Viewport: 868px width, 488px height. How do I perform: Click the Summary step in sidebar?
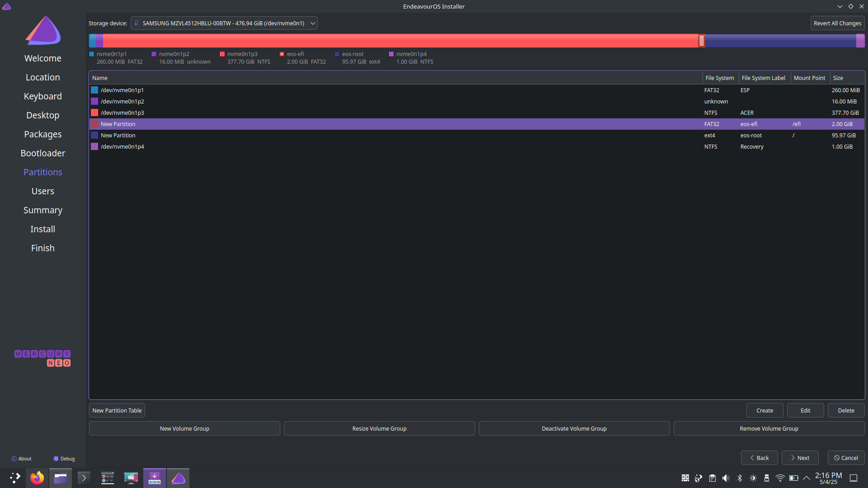43,210
